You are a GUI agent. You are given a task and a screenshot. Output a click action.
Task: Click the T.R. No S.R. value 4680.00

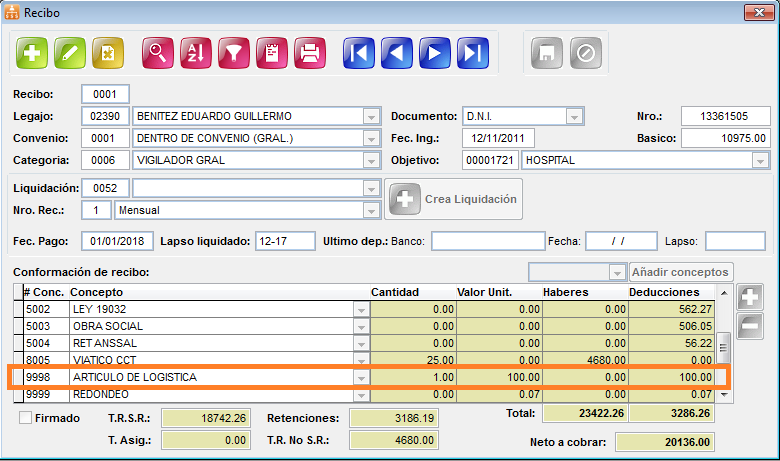394,440
